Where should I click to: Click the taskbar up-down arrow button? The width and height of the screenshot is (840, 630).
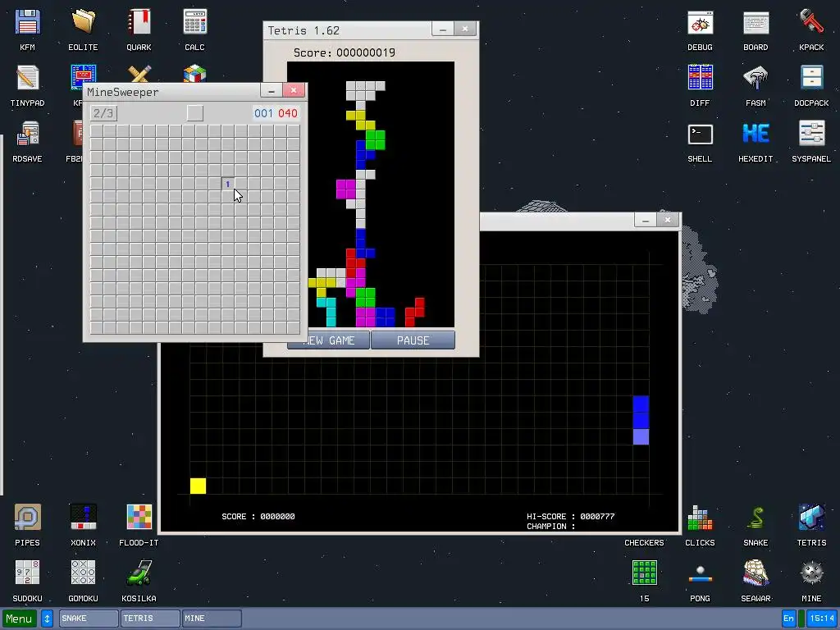pyautogui.click(x=47, y=619)
